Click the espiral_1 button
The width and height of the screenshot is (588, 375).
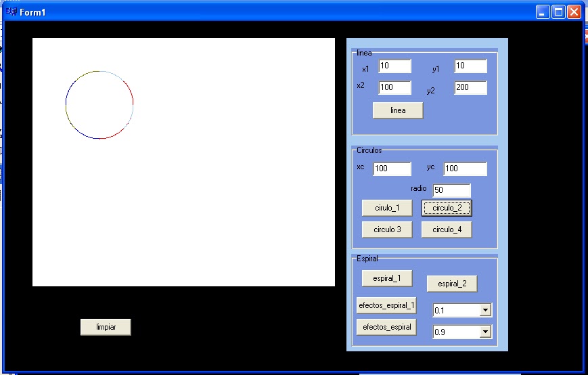[387, 278]
